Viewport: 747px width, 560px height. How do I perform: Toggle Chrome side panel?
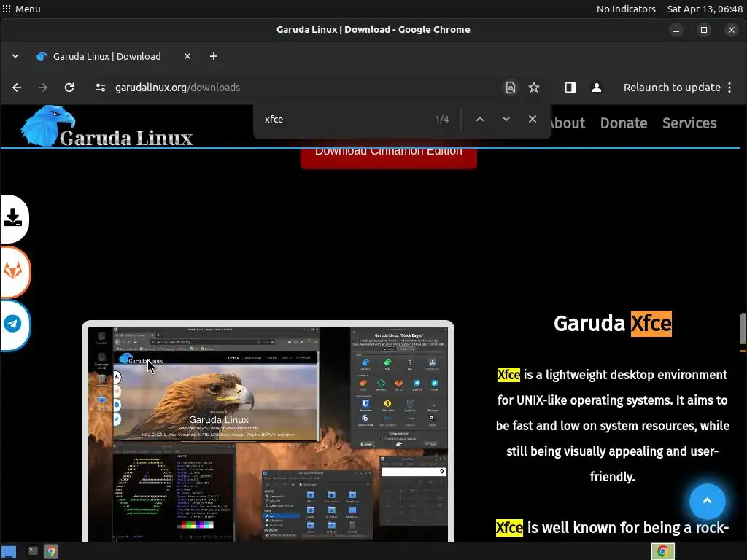click(x=570, y=87)
